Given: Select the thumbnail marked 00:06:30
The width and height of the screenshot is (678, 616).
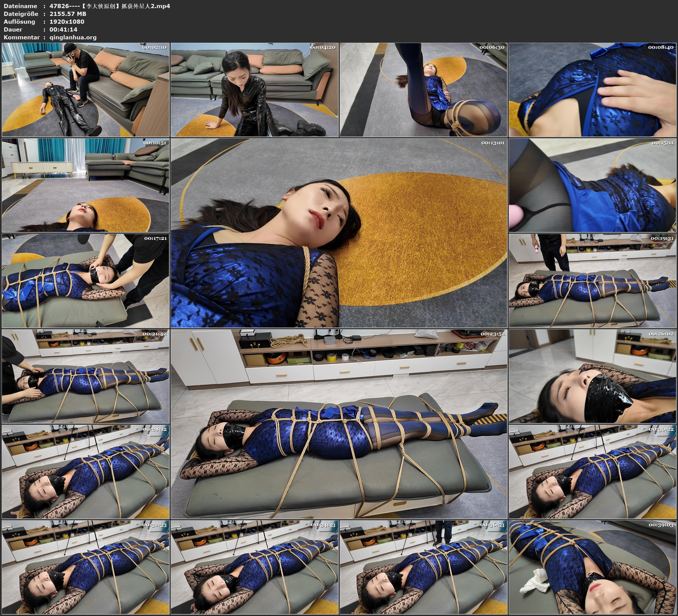Looking at the screenshot, I should click(424, 90).
